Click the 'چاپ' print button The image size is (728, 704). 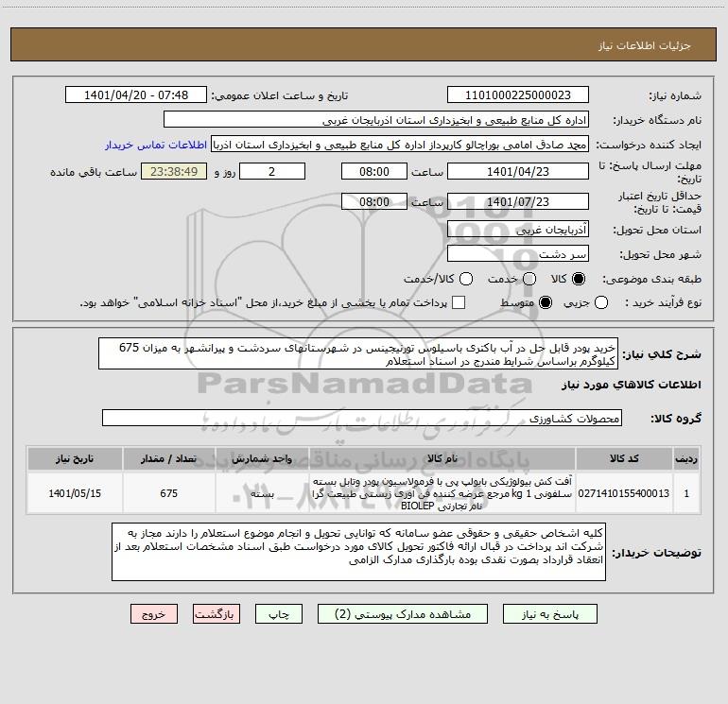pyautogui.click(x=279, y=614)
